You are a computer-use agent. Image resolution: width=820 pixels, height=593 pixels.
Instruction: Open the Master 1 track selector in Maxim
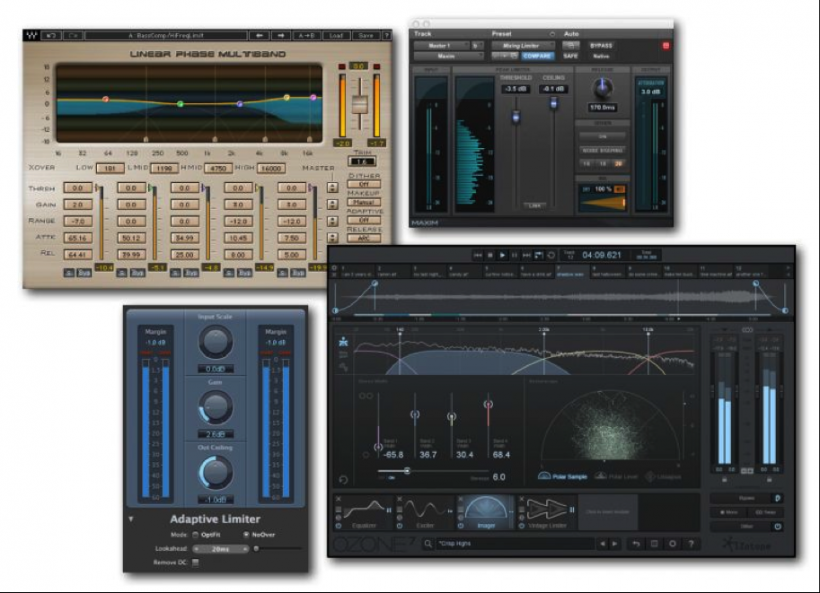click(x=441, y=45)
